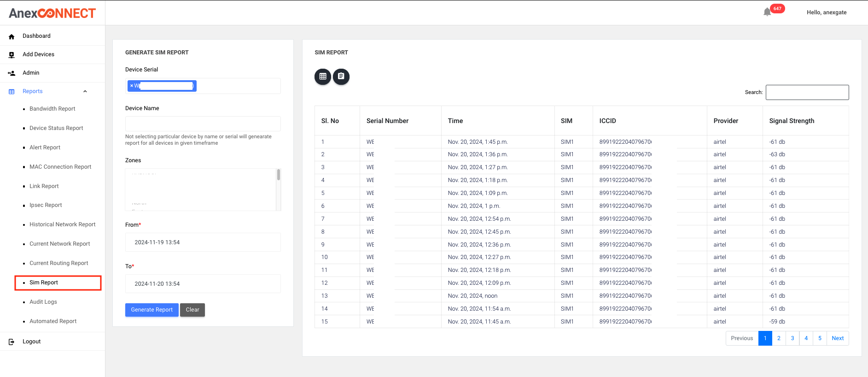Viewport: 868px width, 377px height.
Task: Focus the Search input field
Action: (807, 92)
